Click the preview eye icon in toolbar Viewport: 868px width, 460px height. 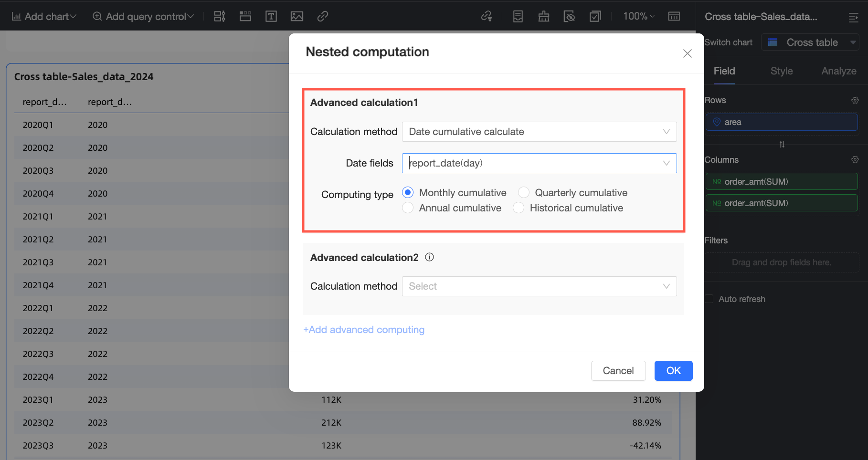[x=570, y=16]
